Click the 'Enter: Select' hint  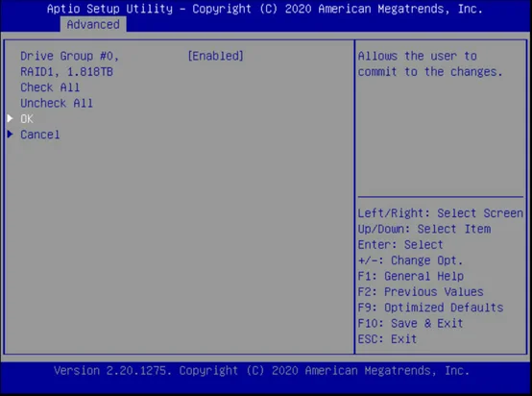point(400,244)
